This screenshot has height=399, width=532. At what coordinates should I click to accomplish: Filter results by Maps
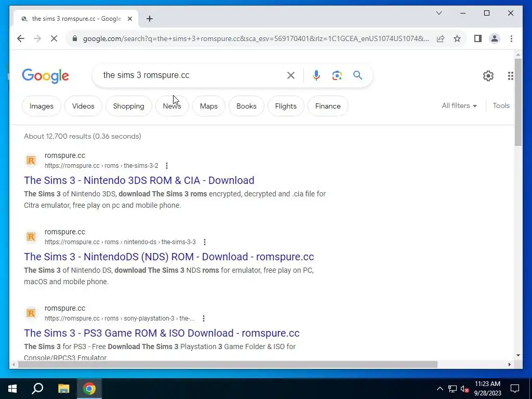click(209, 106)
